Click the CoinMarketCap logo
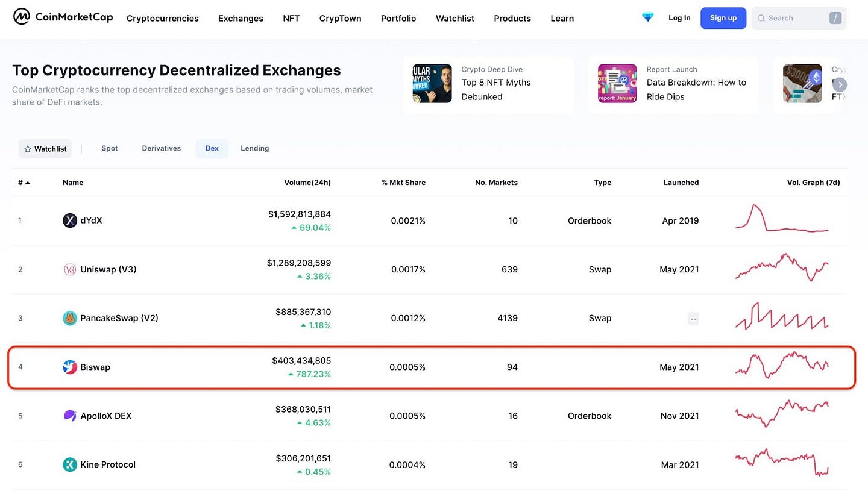This screenshot has height=491, width=868. (63, 17)
